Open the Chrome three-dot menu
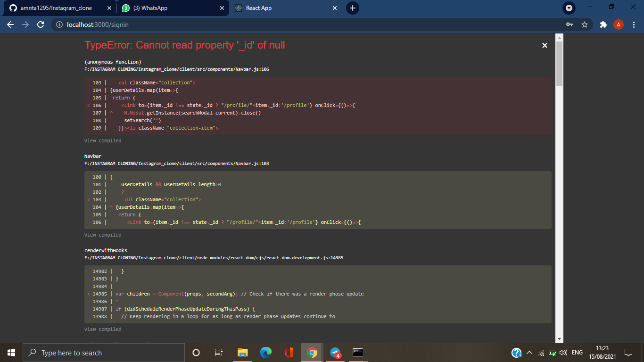This screenshot has height=362, width=644. (x=634, y=25)
